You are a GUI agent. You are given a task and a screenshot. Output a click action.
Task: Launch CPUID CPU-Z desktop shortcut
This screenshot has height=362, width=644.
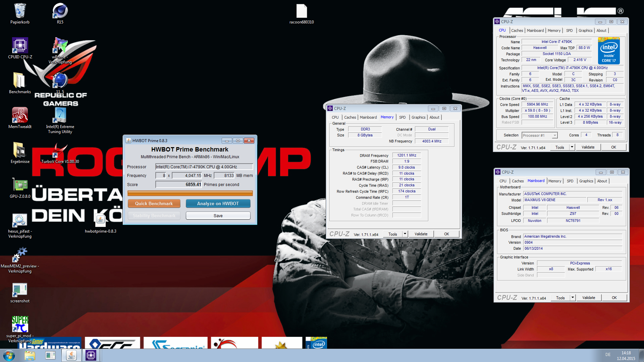[x=20, y=49]
